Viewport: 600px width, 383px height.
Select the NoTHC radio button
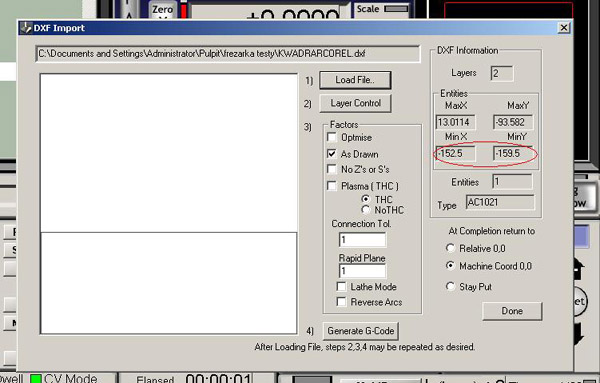point(366,210)
